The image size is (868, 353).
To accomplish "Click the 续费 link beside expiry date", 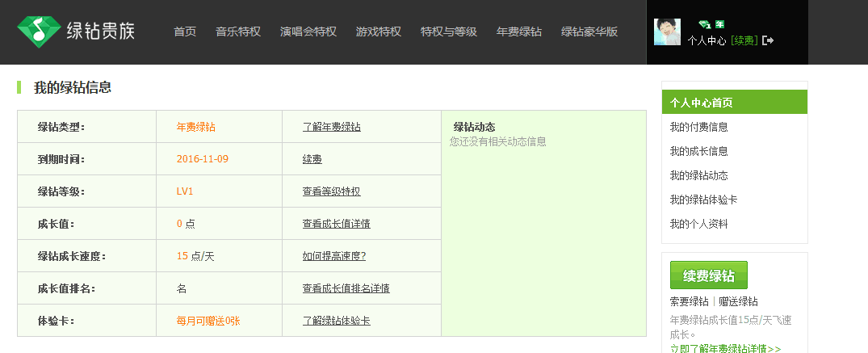I will [312, 159].
